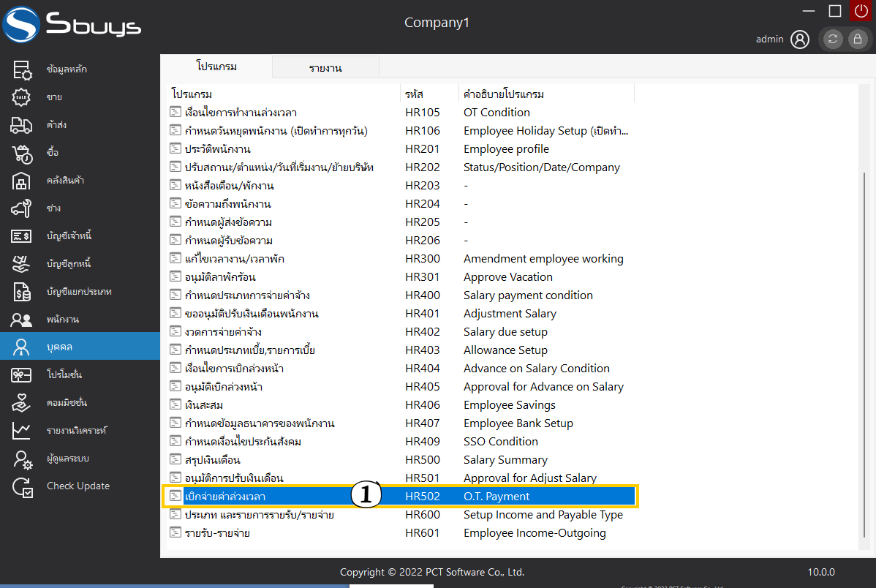
Task: Select HR500 Salary Summary row
Action: point(212,460)
